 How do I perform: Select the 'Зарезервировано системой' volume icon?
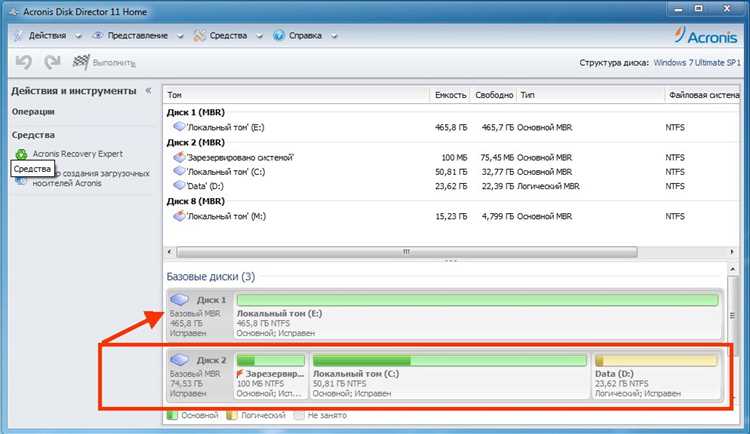click(179, 157)
